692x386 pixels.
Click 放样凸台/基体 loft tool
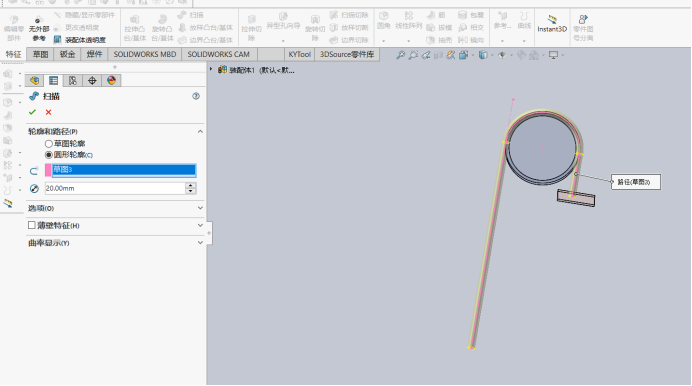click(205, 27)
